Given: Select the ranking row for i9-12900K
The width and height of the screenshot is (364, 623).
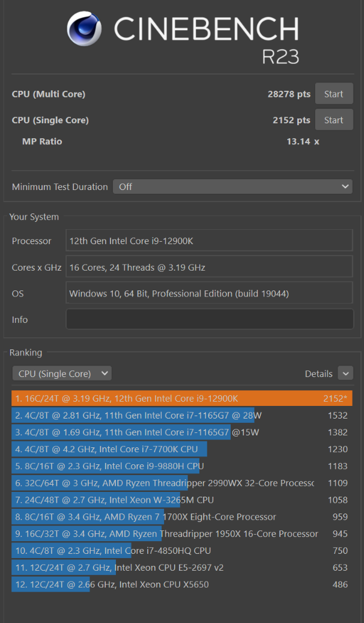Looking at the screenshot, I should (x=182, y=398).
